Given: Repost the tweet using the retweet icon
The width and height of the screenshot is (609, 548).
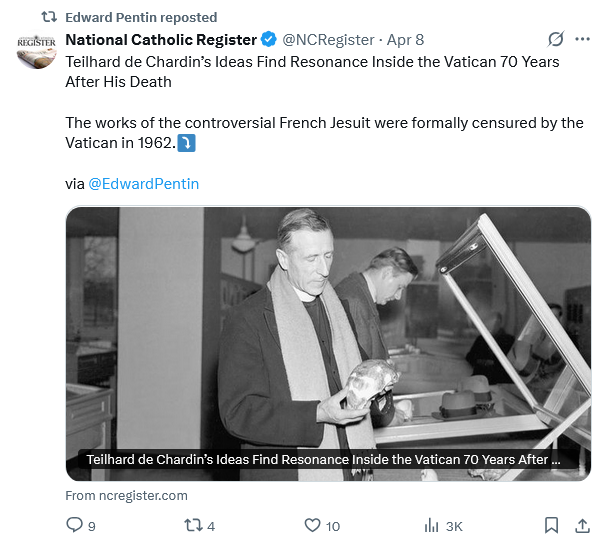Looking at the screenshot, I should 194,525.
